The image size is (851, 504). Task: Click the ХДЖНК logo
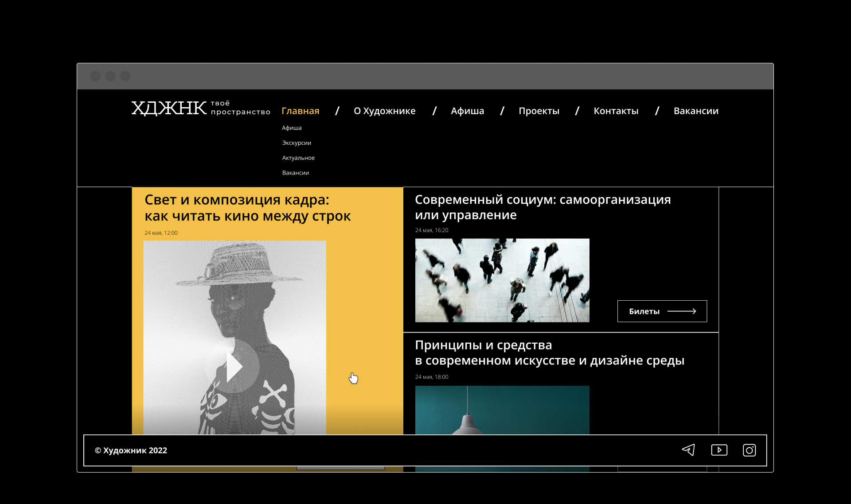point(169,108)
